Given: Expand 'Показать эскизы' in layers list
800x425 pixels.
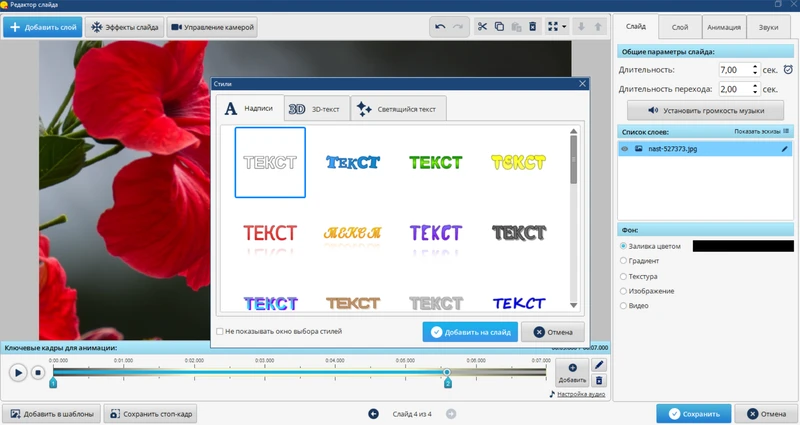Looking at the screenshot, I should point(762,131).
